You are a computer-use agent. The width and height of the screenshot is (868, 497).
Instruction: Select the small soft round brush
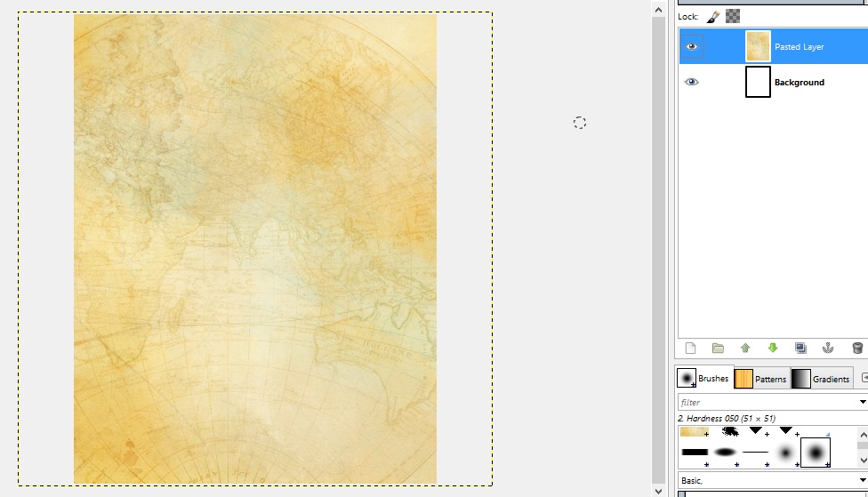[x=785, y=453]
